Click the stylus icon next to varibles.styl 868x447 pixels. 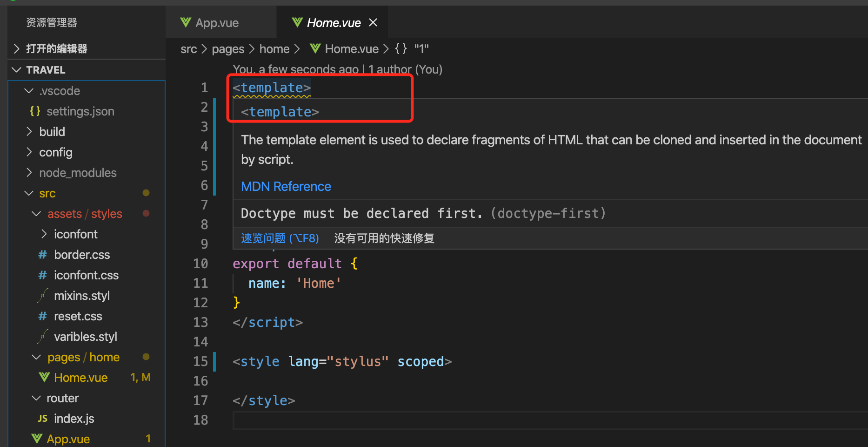coord(43,337)
